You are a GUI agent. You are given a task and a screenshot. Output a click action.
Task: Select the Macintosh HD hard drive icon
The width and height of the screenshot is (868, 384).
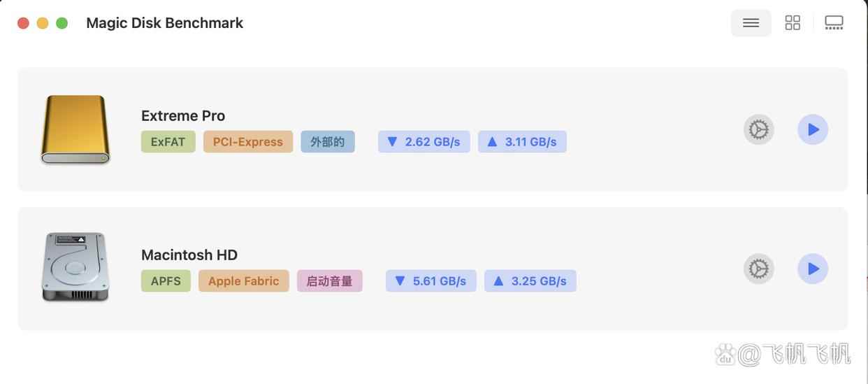click(75, 268)
